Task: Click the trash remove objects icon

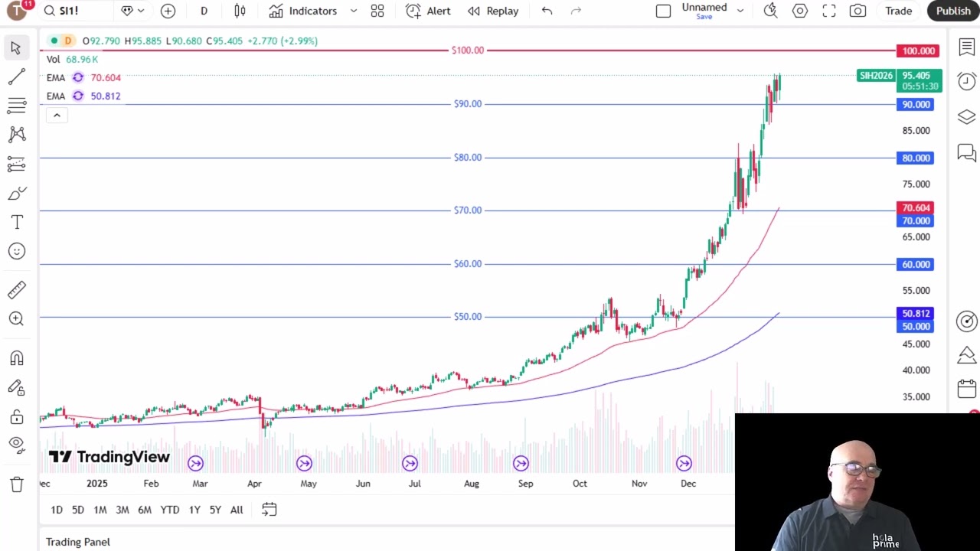Action: point(16,484)
